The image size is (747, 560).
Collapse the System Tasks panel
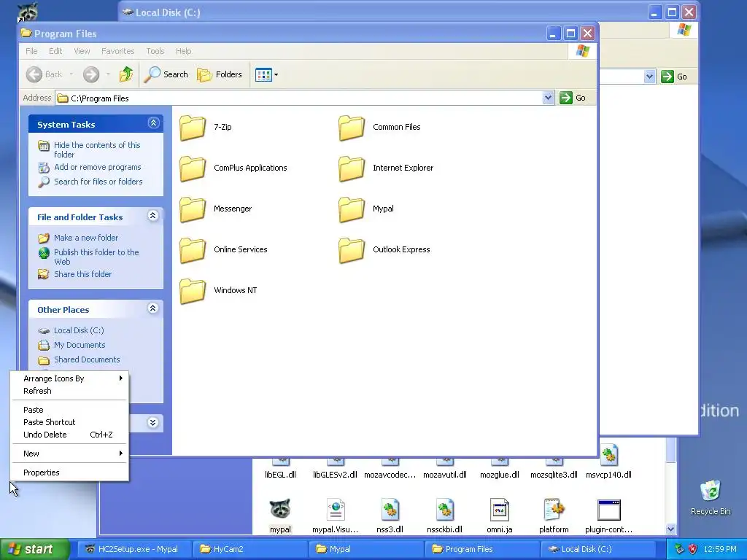153,123
